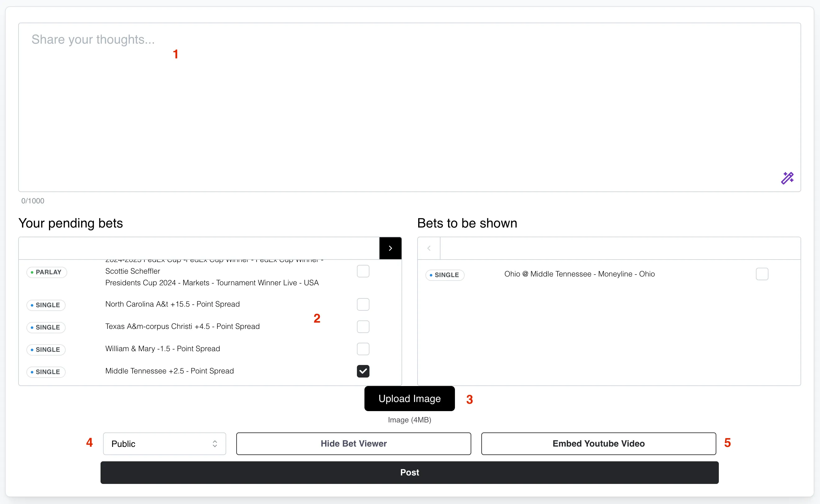Screen dimensions: 820x504
Task: Click the Upload Image button
Action: tap(409, 399)
